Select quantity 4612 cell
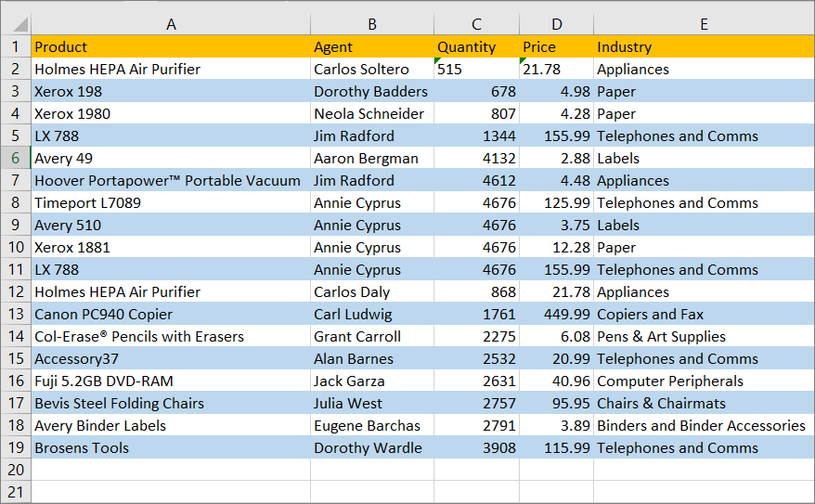815x504 pixels. coord(476,180)
